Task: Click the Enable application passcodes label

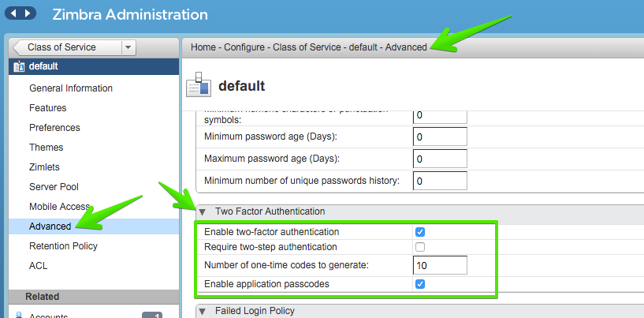Action: (266, 283)
